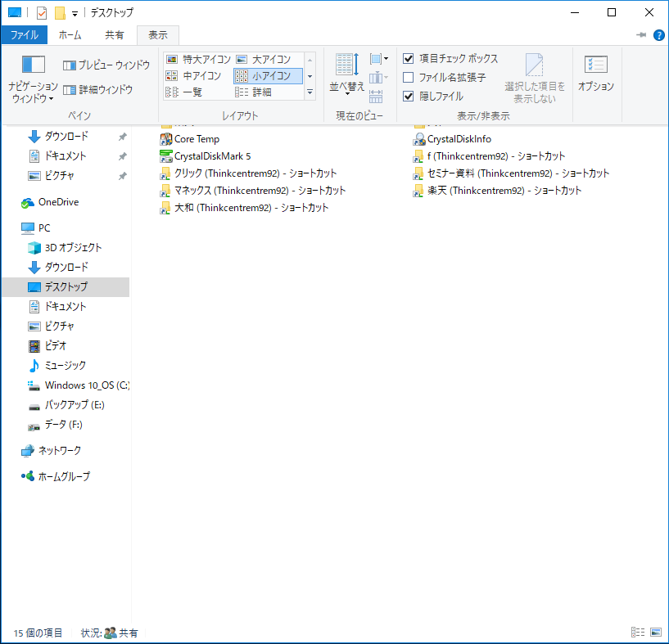Open folder Options (オプション)
669x644 pixels.
595,74
